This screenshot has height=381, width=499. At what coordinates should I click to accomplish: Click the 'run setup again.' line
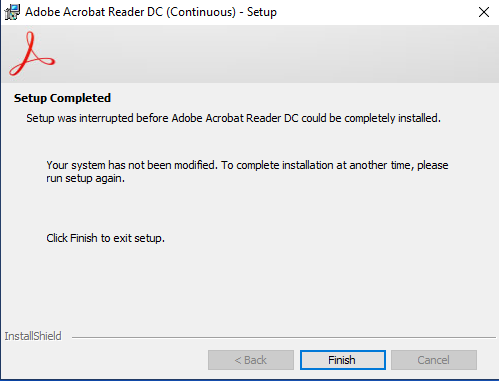(85, 178)
